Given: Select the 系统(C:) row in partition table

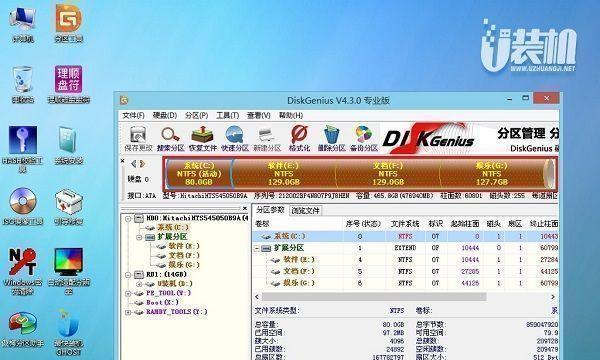Looking at the screenshot, I should click(x=405, y=236).
